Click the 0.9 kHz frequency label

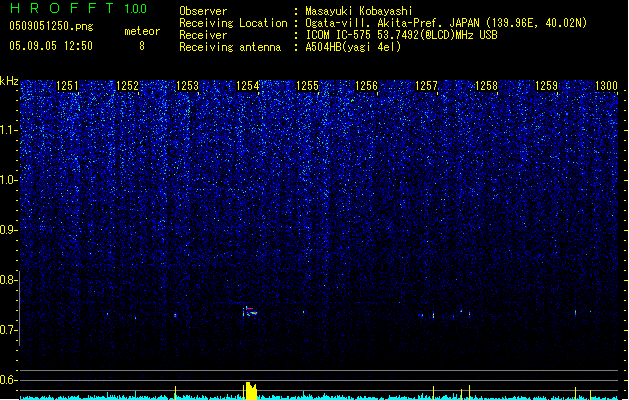pyautogui.click(x=8, y=230)
